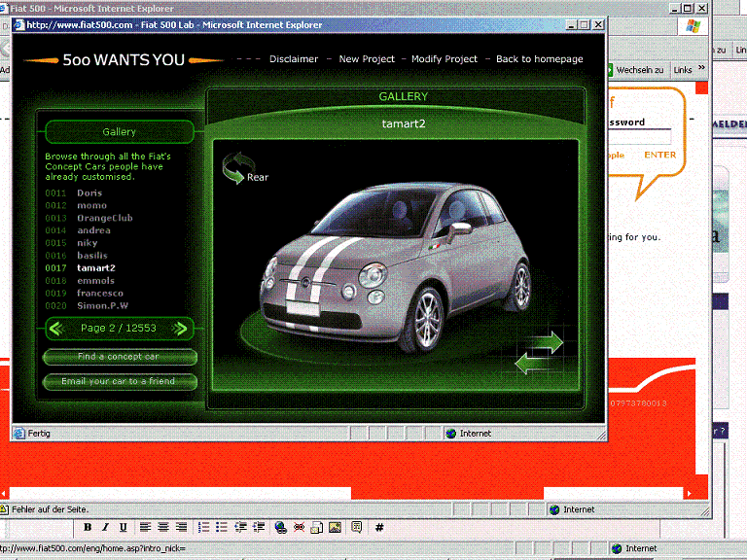Image resolution: width=747 pixels, height=560 pixels.
Task: Select New Project in top menu
Action: (367, 59)
